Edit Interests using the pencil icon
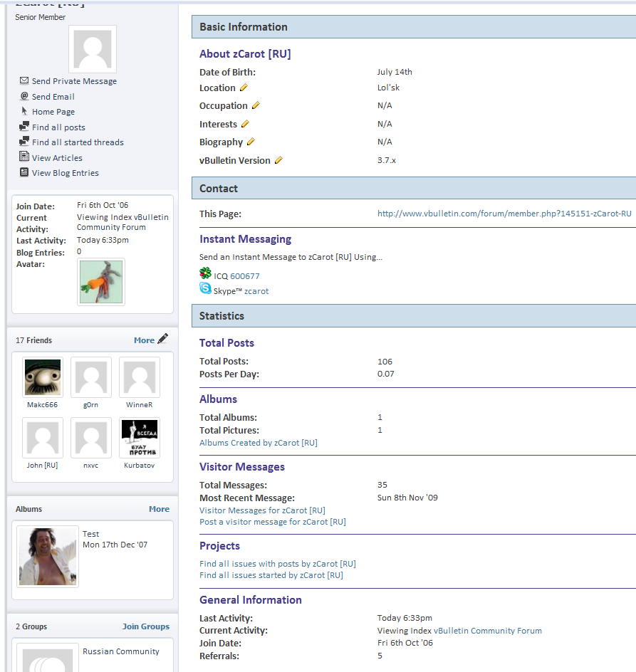 click(245, 124)
